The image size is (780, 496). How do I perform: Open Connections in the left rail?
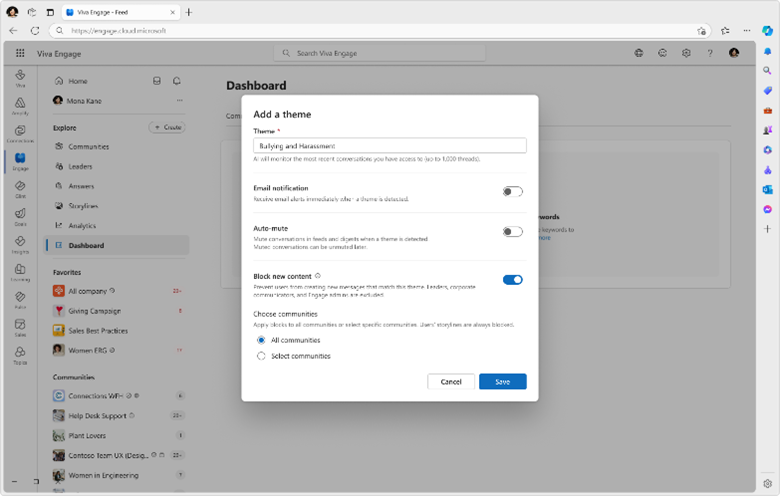[20, 134]
